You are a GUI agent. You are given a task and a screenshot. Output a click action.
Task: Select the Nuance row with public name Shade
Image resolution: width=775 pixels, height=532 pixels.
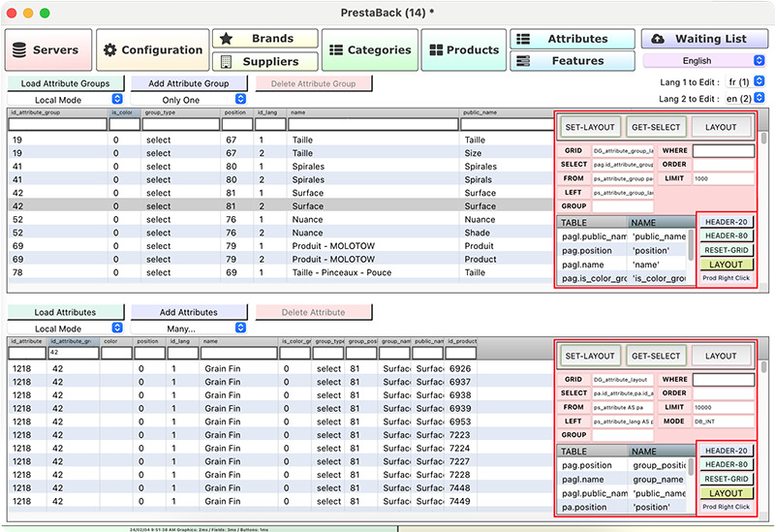tap(291, 233)
